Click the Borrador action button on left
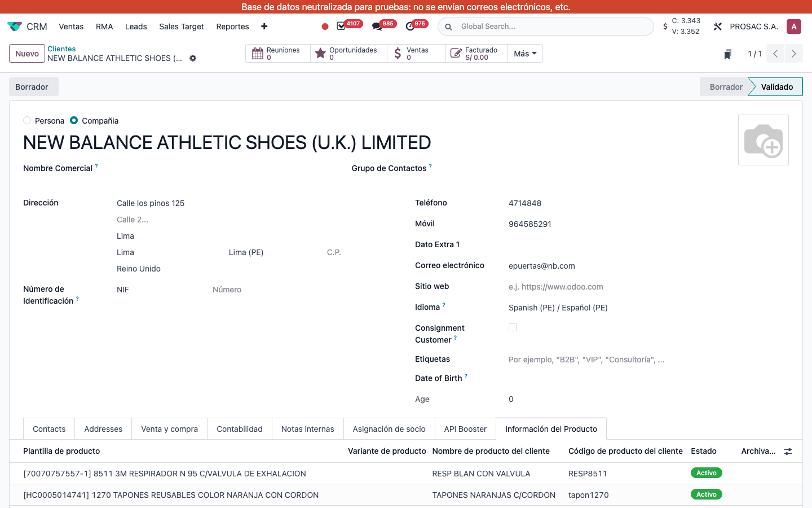 tap(33, 87)
